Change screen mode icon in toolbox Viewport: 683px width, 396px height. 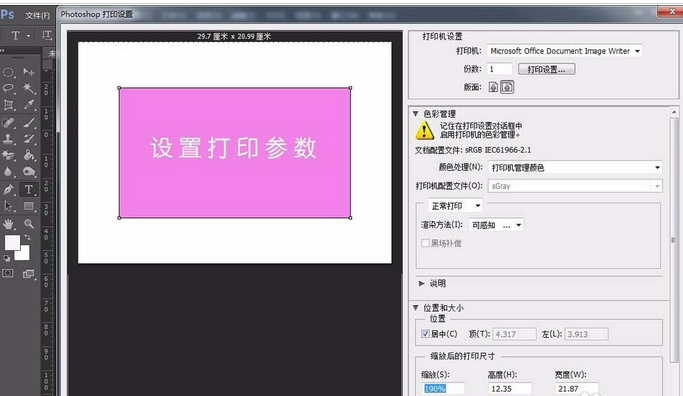pos(29,274)
